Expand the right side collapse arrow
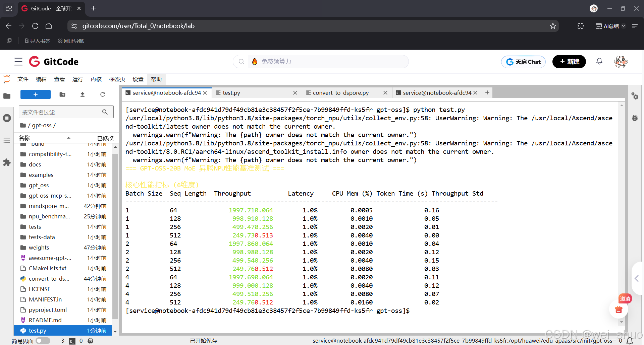 pyautogui.click(x=637, y=278)
